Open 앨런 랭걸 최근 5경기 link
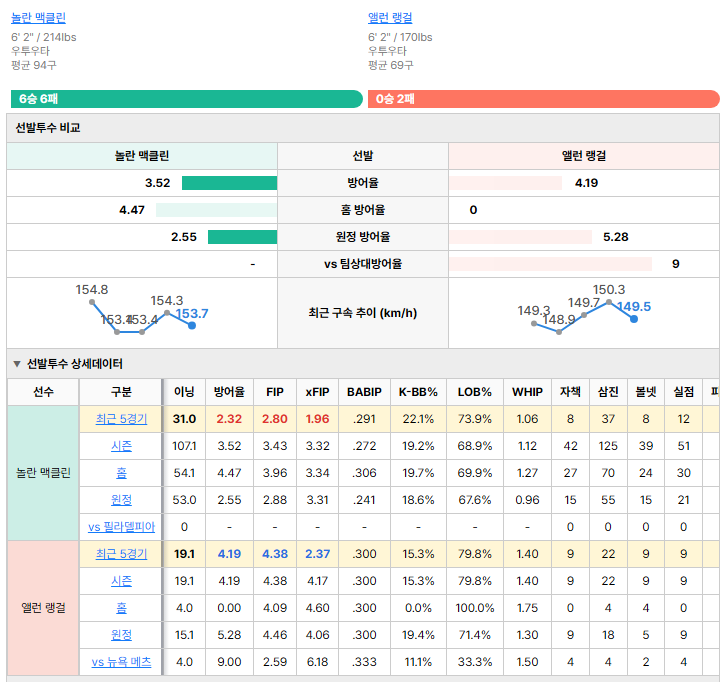The height and width of the screenshot is (682, 726). click(x=121, y=554)
